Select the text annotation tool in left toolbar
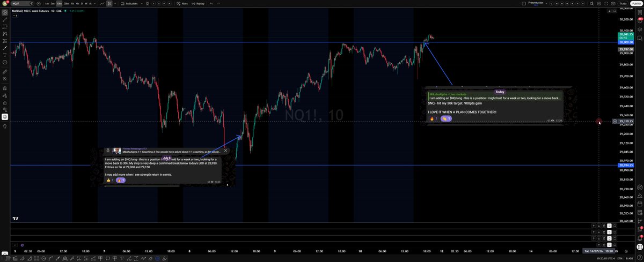 [4, 55]
